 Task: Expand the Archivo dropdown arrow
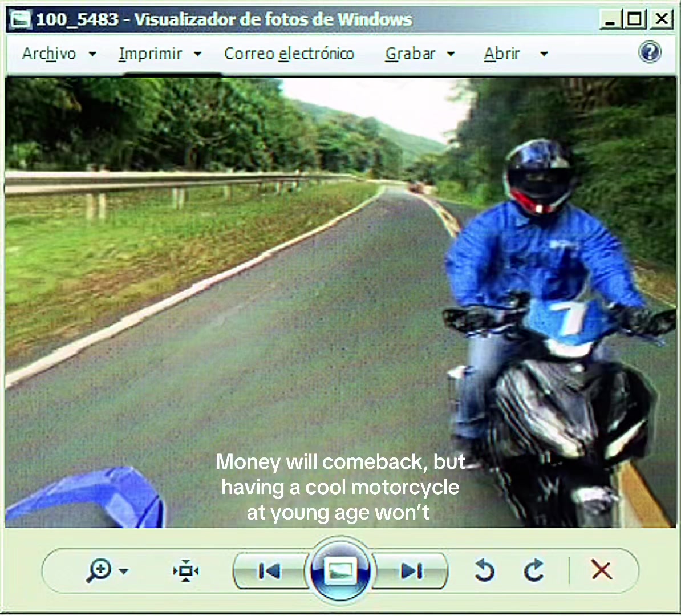[92, 54]
